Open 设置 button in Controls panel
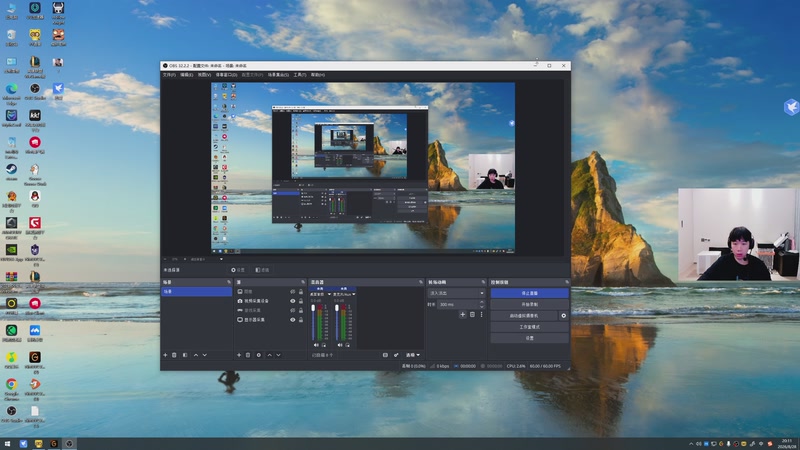The height and width of the screenshot is (450, 800). 530,338
